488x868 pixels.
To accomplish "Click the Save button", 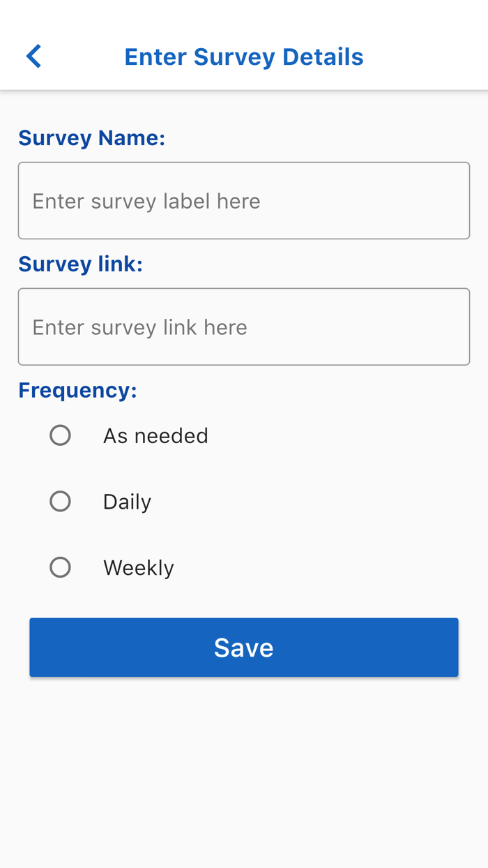I will point(244,647).
